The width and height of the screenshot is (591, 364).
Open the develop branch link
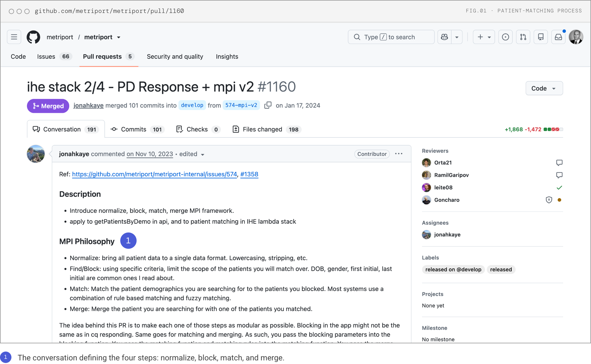pyautogui.click(x=192, y=105)
